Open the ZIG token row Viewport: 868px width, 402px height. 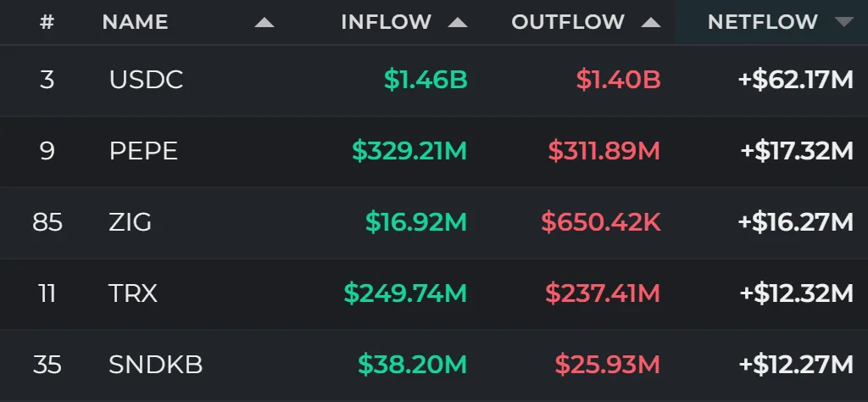point(434,222)
